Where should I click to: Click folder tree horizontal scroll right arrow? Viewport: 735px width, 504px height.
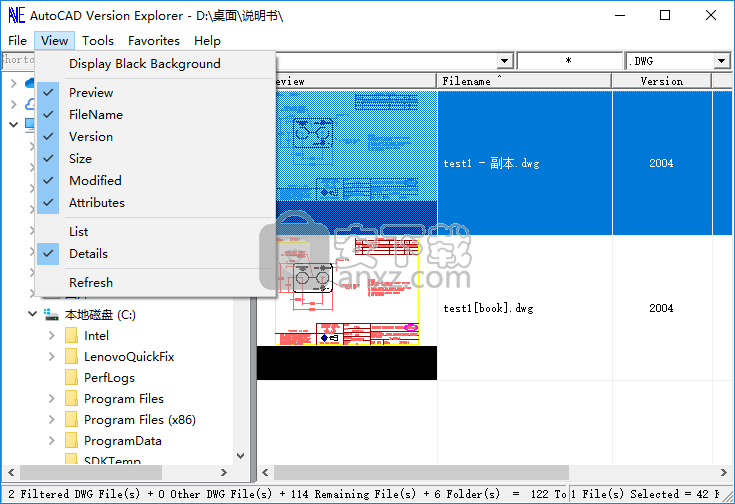click(224, 472)
